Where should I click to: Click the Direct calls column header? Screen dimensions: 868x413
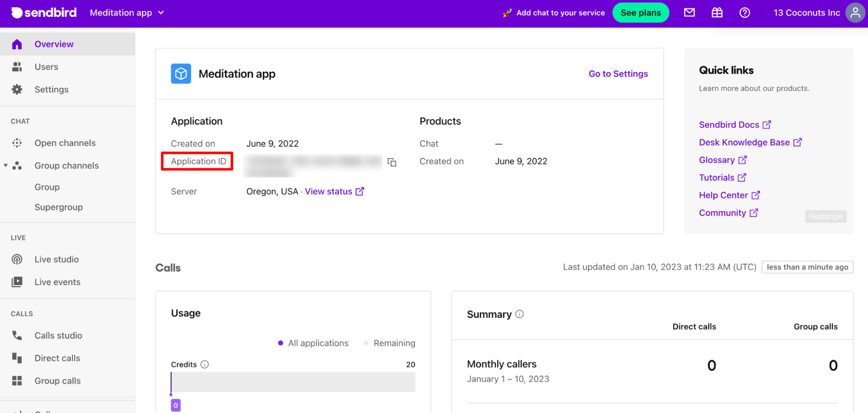694,326
